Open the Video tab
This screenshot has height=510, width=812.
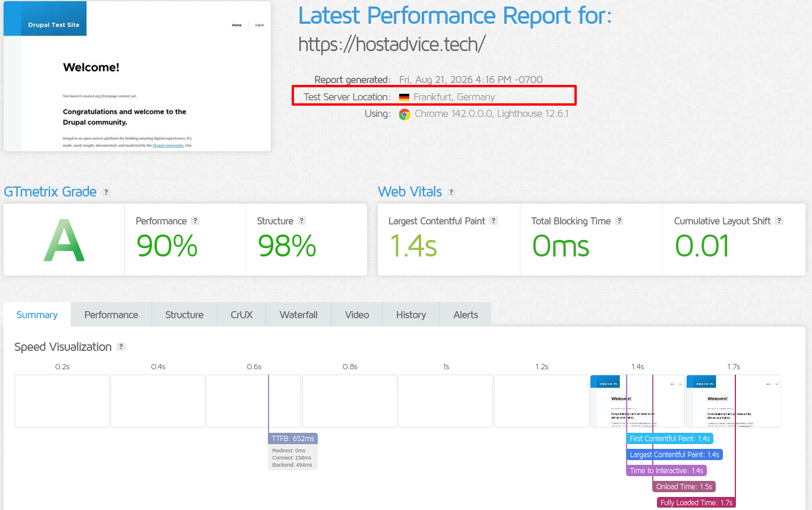pos(357,315)
